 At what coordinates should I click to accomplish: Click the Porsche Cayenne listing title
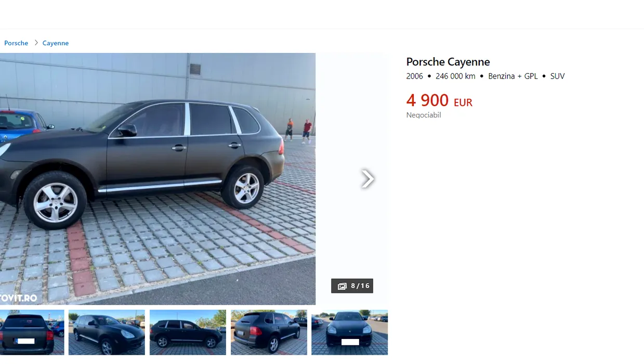(448, 62)
